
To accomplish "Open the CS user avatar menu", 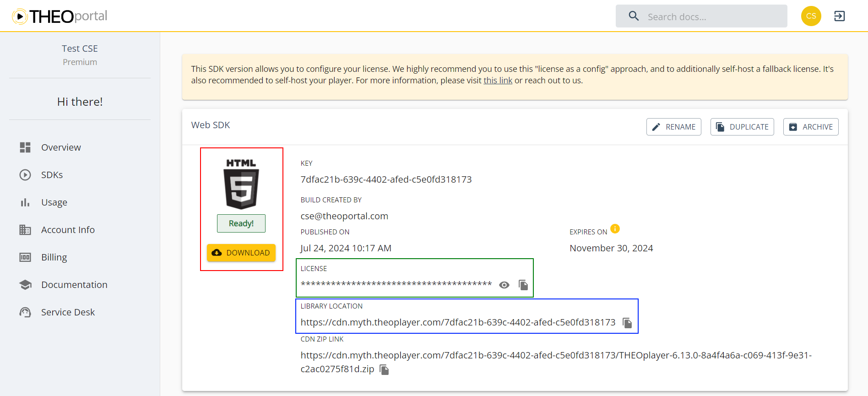I will 811,16.
